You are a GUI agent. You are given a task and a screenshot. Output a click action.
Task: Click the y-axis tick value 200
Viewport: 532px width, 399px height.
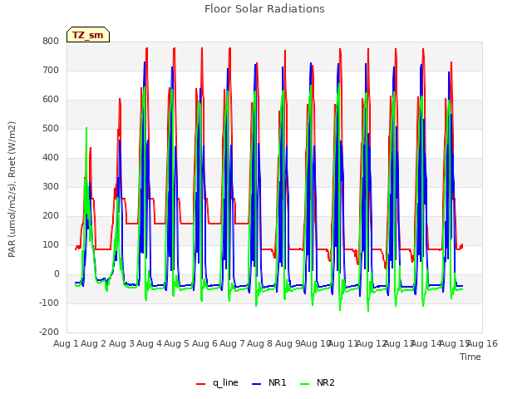tap(51, 216)
